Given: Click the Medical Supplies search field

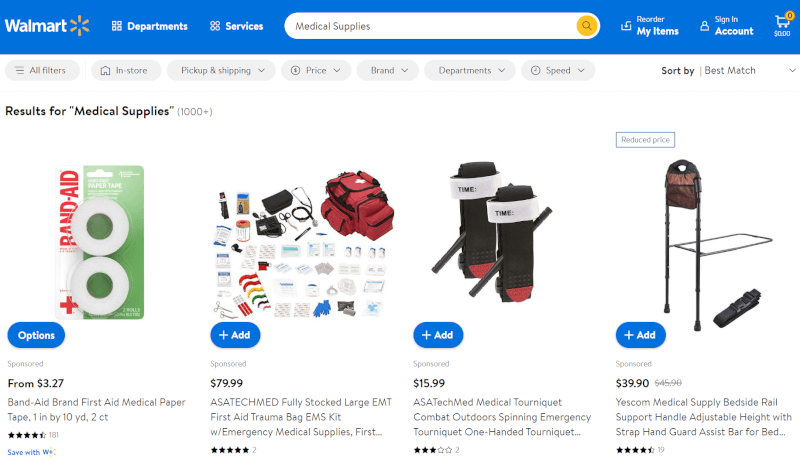Looking at the screenshot, I should click(x=430, y=26).
